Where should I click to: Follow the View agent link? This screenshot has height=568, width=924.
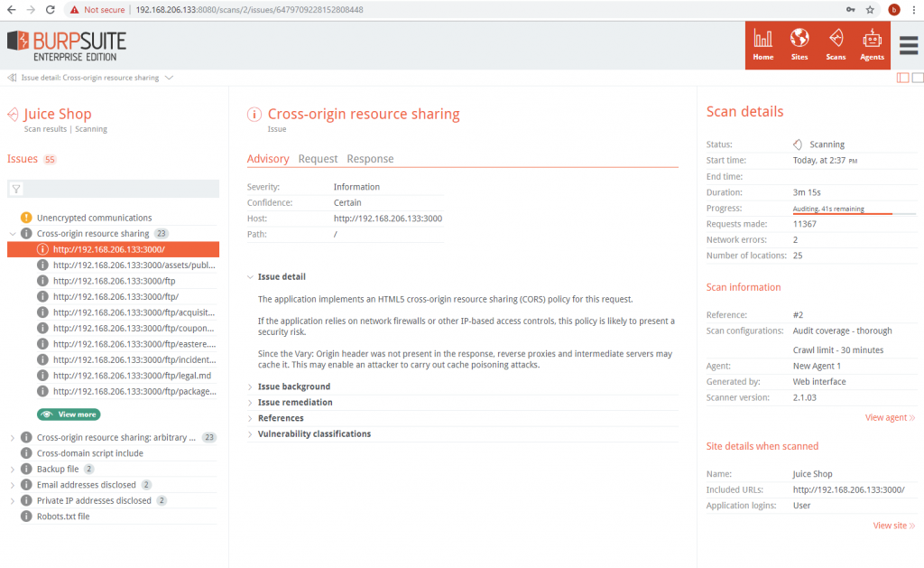[x=890, y=417]
